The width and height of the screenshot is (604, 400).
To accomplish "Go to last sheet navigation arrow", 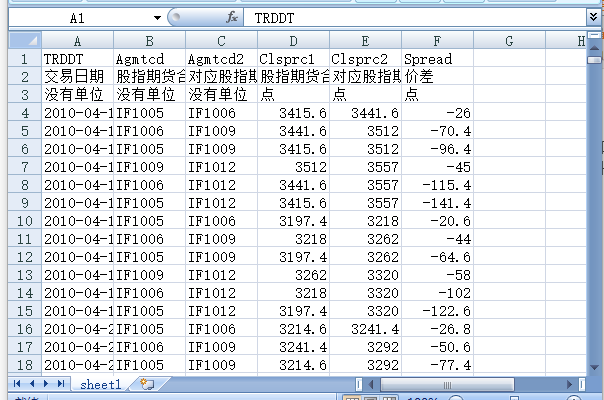I will pyautogui.click(x=61, y=383).
